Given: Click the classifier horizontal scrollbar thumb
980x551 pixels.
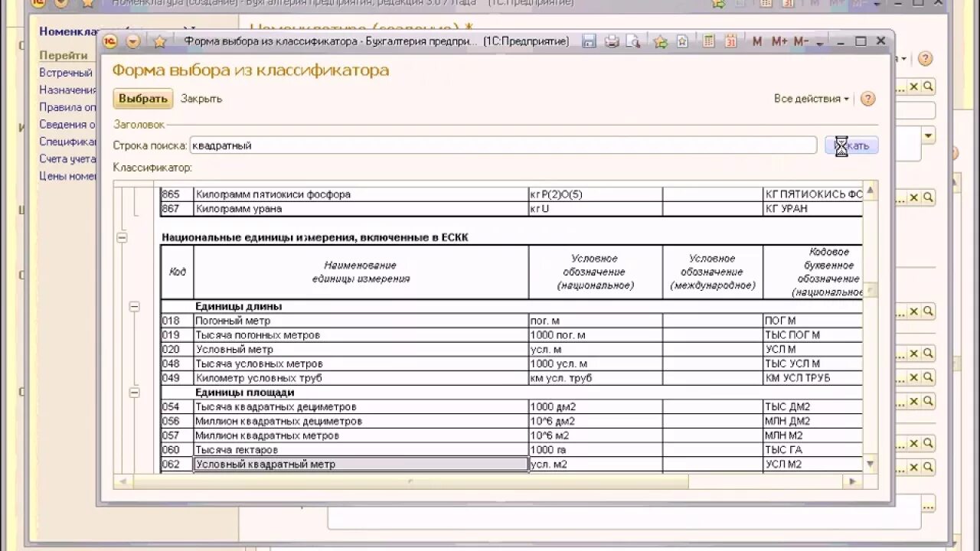Looking at the screenshot, I should pos(410,482).
